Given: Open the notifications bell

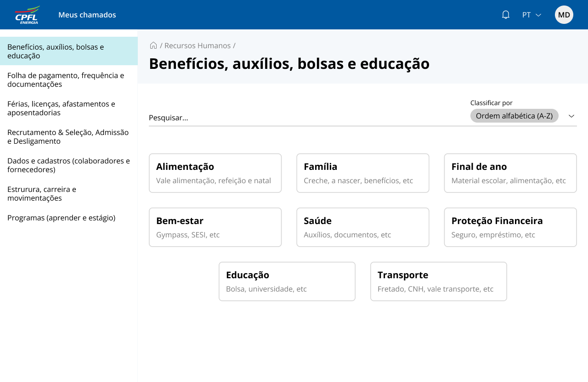Looking at the screenshot, I should pos(506,15).
